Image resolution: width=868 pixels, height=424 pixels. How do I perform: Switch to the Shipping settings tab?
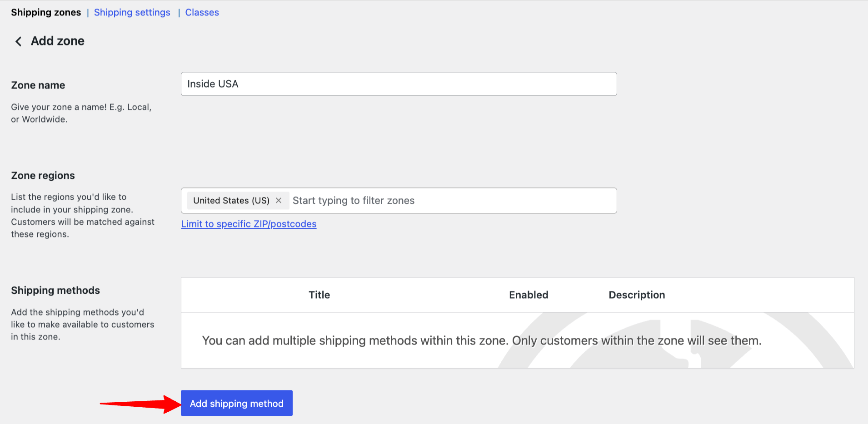click(132, 13)
